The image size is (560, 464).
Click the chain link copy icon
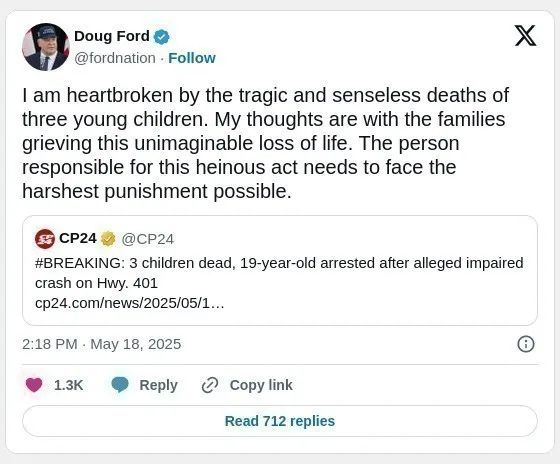[x=210, y=385]
